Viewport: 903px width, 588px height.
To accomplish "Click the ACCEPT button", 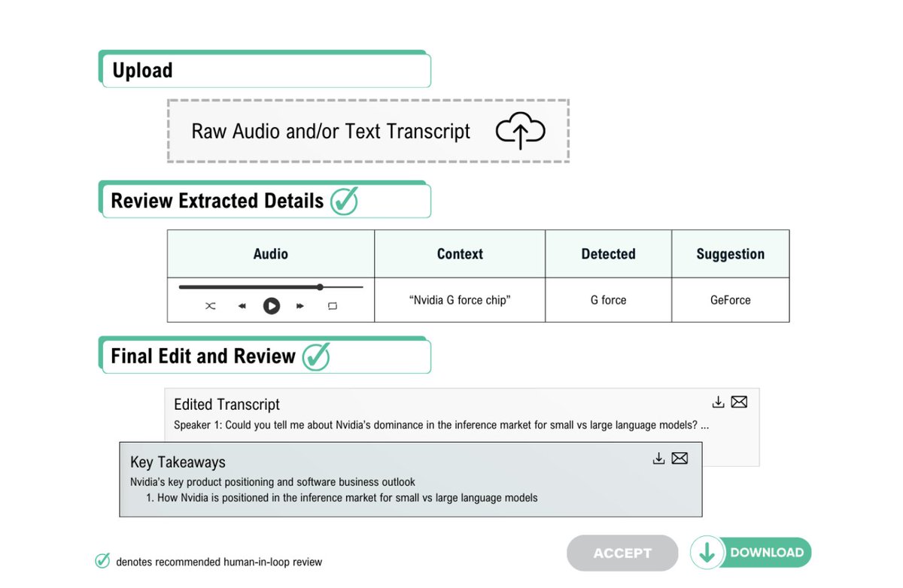I will coord(622,553).
